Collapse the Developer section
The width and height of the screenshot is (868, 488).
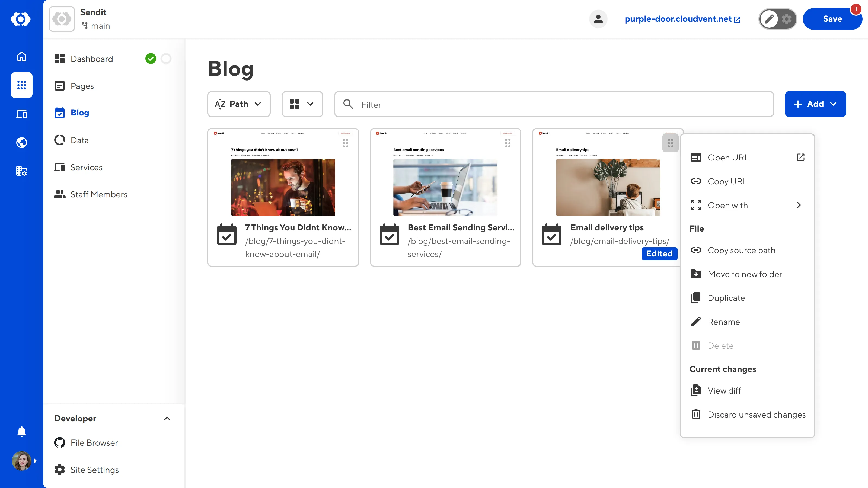(x=167, y=418)
